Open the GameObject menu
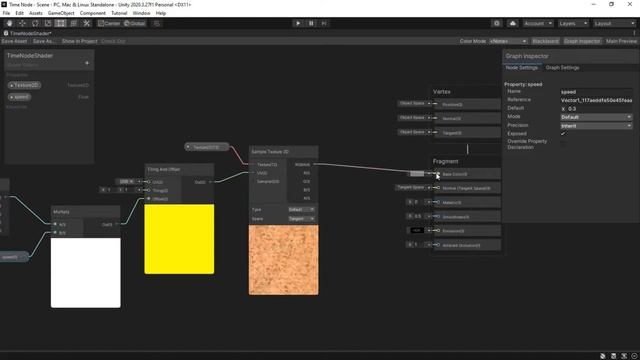640x360 pixels. pyautogui.click(x=61, y=13)
